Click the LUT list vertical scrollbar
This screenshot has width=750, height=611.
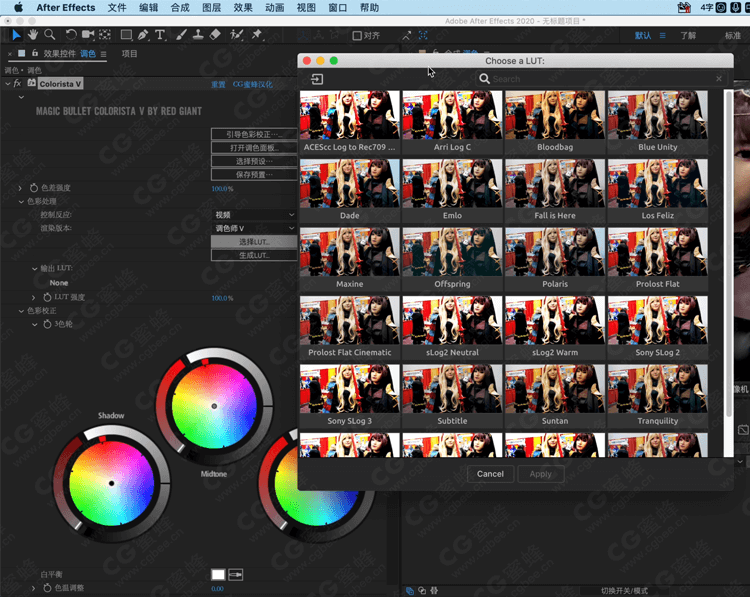click(x=728, y=254)
